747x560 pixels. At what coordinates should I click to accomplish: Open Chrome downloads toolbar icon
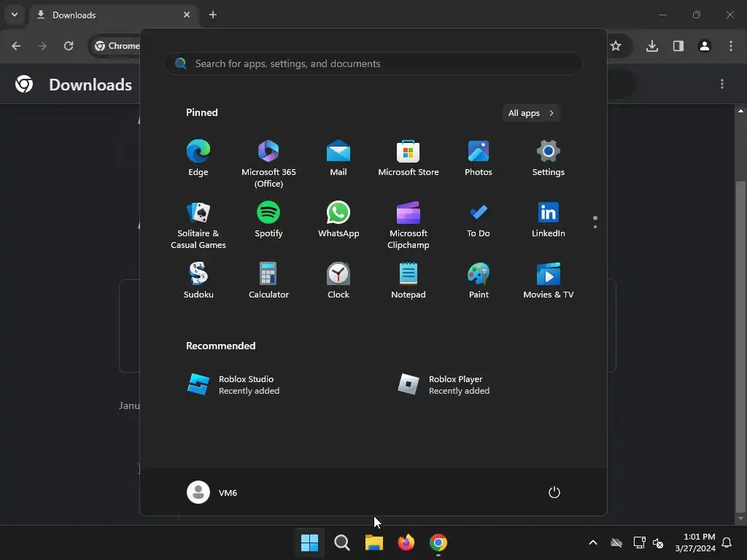point(652,46)
